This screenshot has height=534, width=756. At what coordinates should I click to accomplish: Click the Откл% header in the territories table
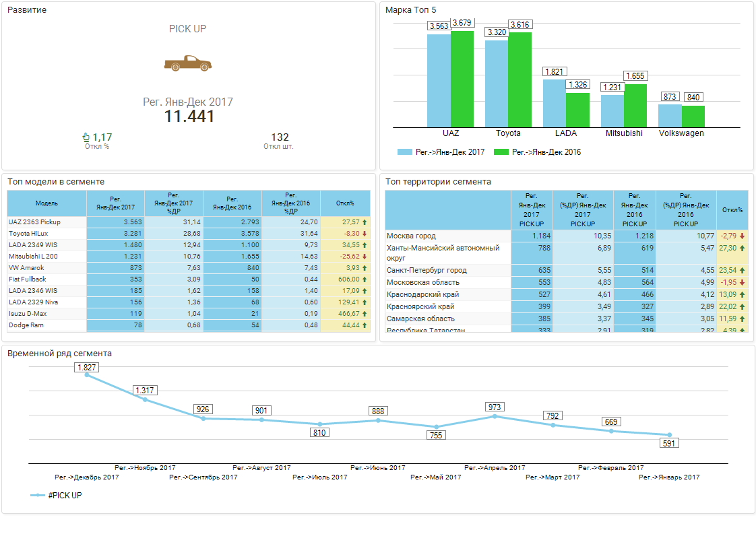coord(732,209)
